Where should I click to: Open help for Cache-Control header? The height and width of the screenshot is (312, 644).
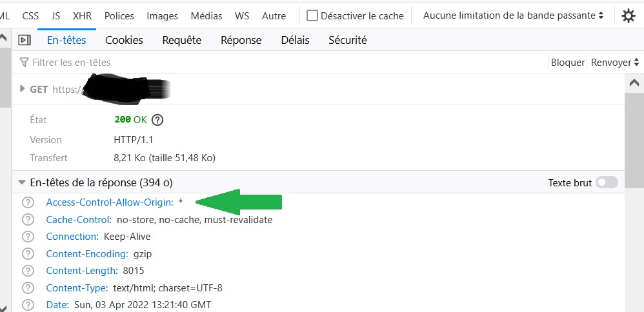(x=28, y=220)
